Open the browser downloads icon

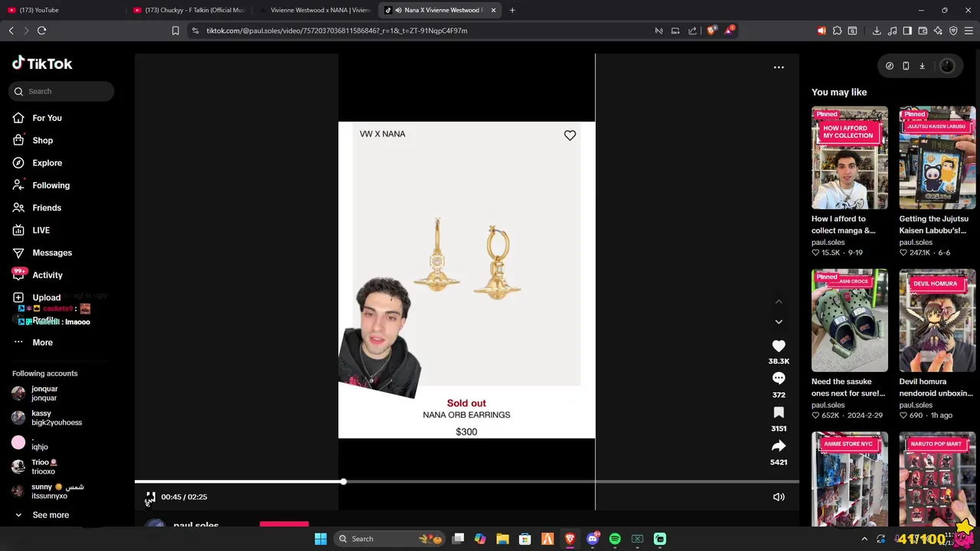877,31
